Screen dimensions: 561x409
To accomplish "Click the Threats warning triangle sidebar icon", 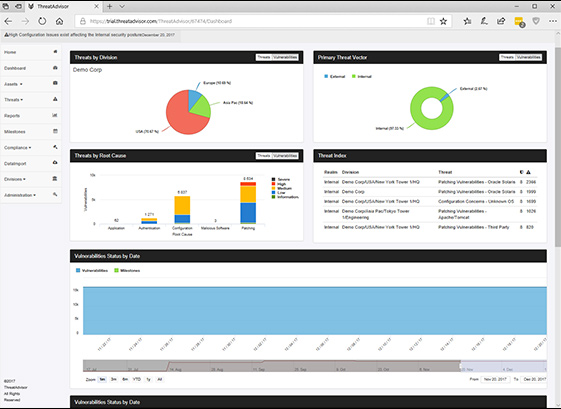I will (x=55, y=99).
